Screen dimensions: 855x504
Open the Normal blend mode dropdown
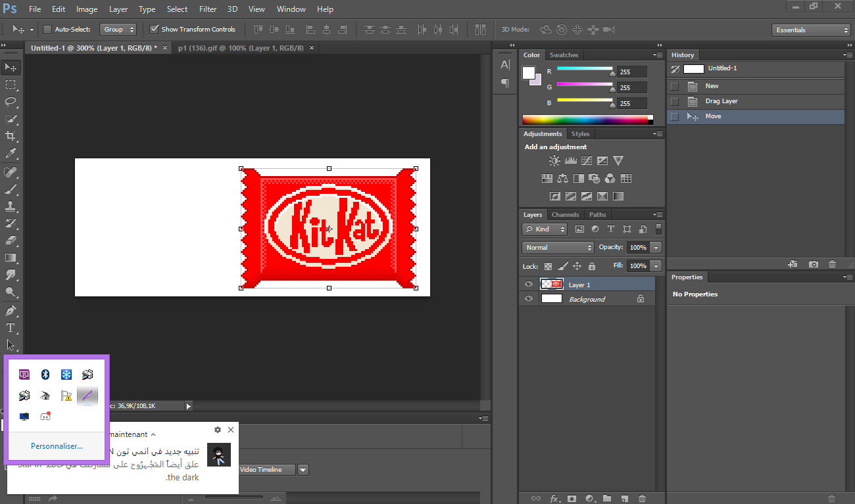[558, 247]
